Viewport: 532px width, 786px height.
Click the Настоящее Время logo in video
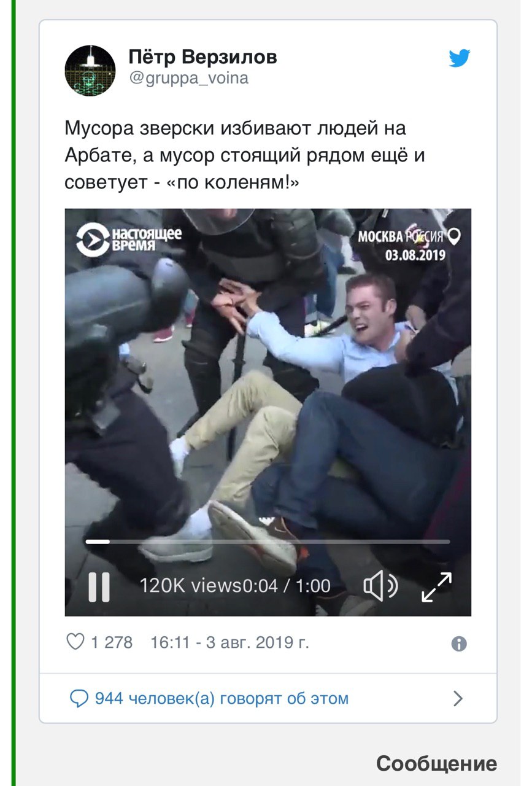(x=129, y=240)
